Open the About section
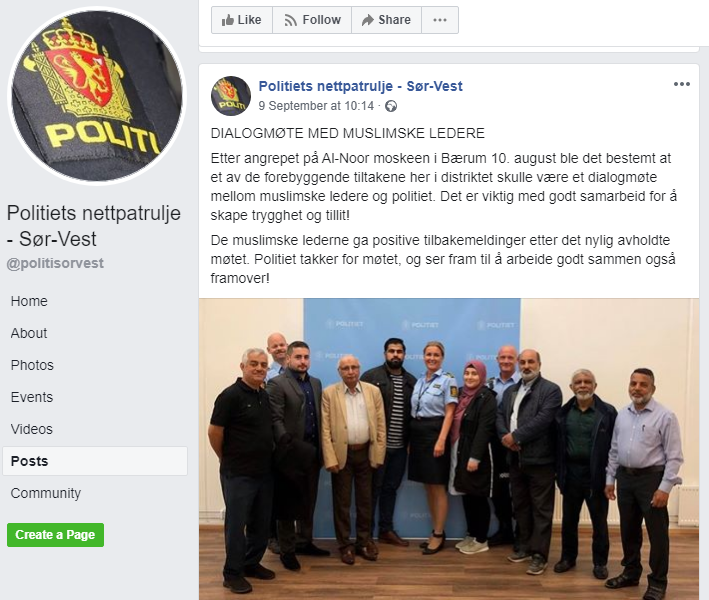The image size is (709, 600). (x=29, y=333)
